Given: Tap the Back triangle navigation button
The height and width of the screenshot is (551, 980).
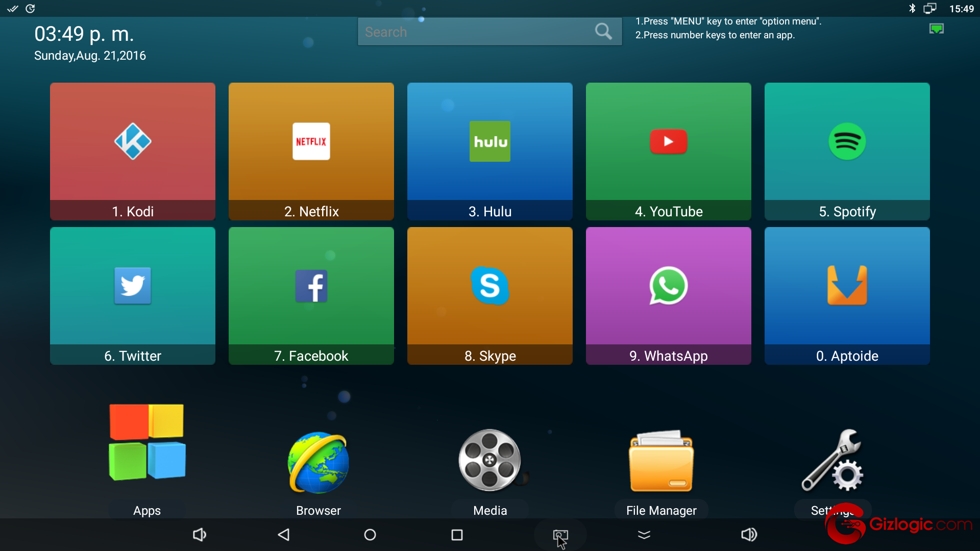Looking at the screenshot, I should coord(284,535).
